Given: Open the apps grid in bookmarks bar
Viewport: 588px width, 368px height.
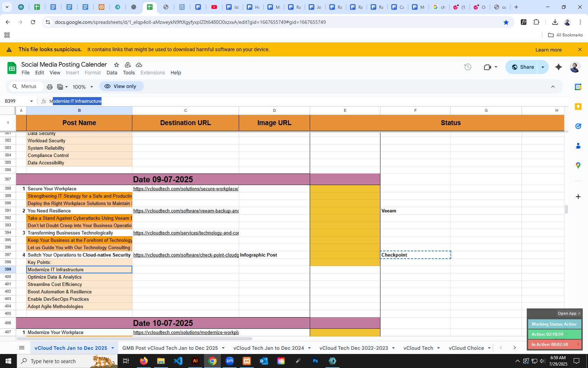Looking at the screenshot, I should [x=7, y=35].
